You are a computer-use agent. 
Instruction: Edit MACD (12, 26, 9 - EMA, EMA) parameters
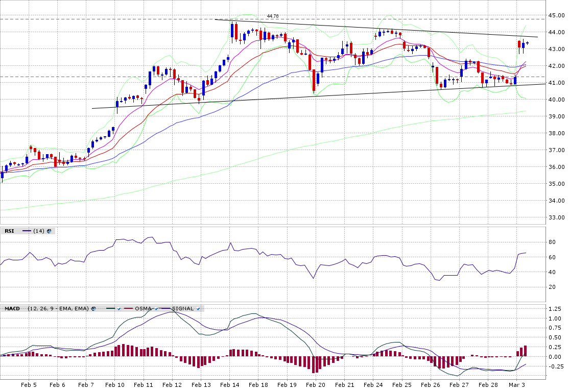point(58,309)
